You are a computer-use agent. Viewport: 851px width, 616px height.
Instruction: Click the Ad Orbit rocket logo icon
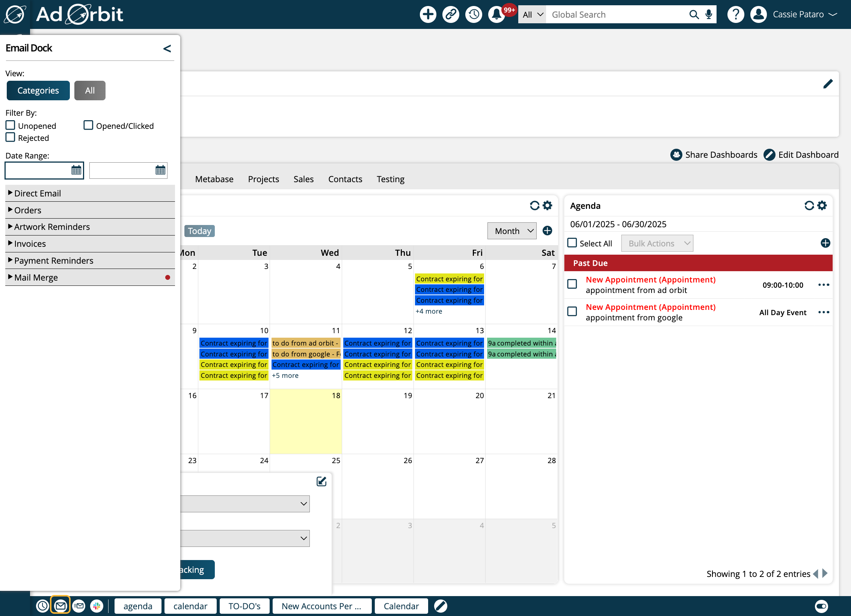[15, 15]
